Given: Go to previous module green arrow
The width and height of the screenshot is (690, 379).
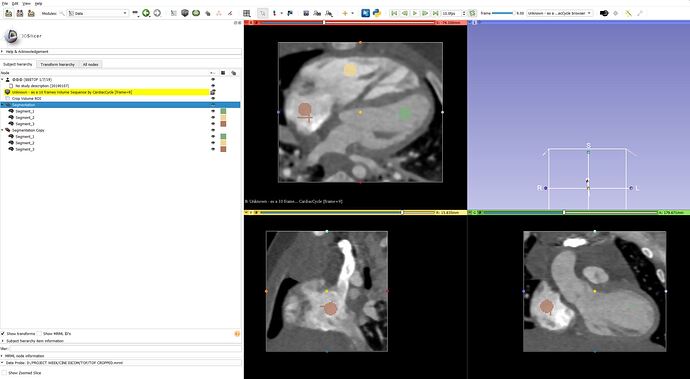Looking at the screenshot, I should click(146, 13).
